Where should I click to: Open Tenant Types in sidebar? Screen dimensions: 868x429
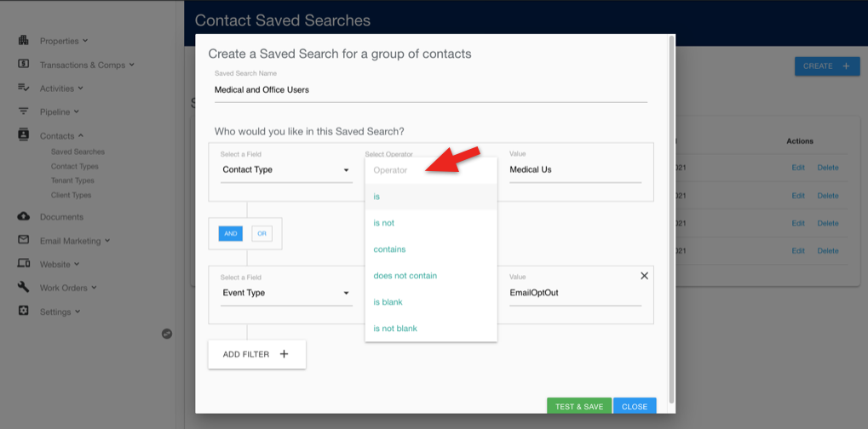pyautogui.click(x=72, y=180)
